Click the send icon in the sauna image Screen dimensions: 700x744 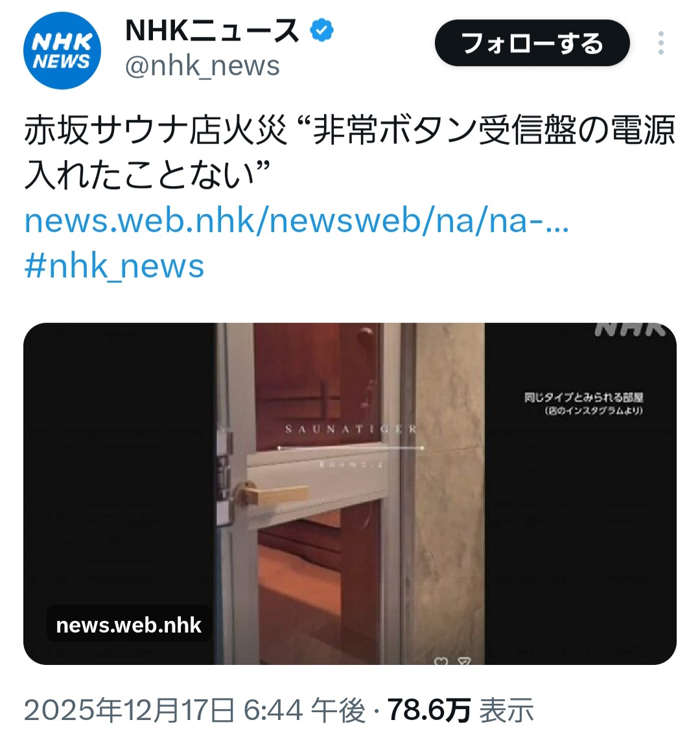(465, 661)
